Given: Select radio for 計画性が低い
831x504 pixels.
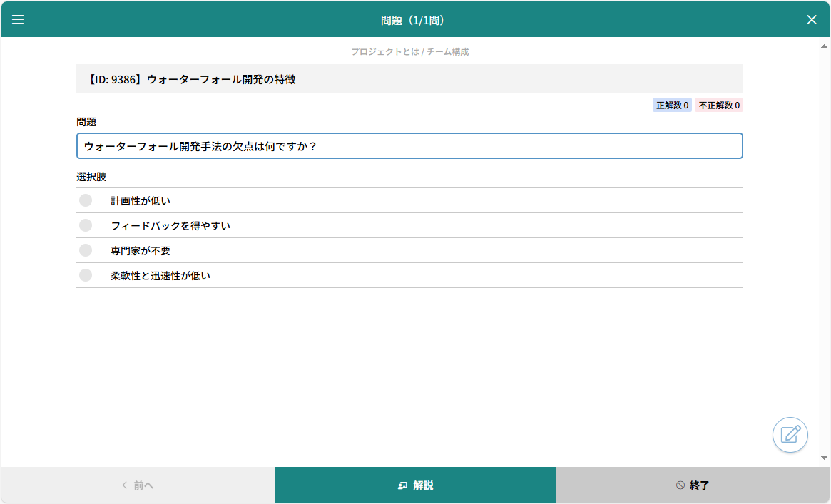Looking at the screenshot, I should (x=86, y=200).
